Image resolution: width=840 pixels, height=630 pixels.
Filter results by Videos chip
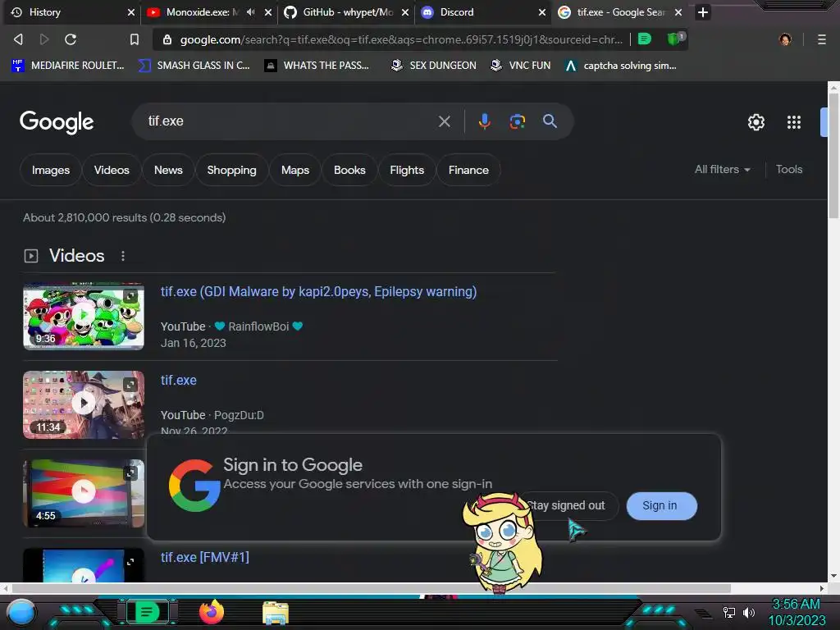click(x=112, y=170)
